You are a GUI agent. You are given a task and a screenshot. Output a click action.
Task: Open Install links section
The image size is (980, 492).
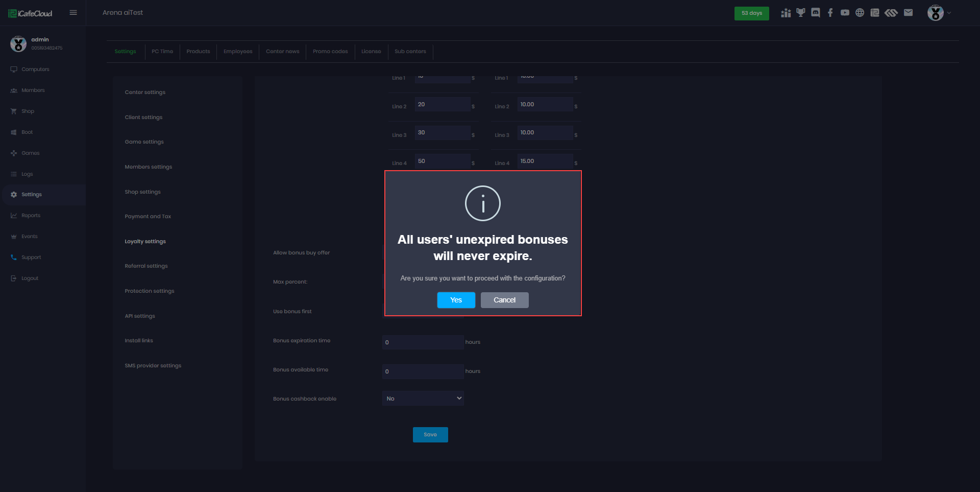[139, 341]
